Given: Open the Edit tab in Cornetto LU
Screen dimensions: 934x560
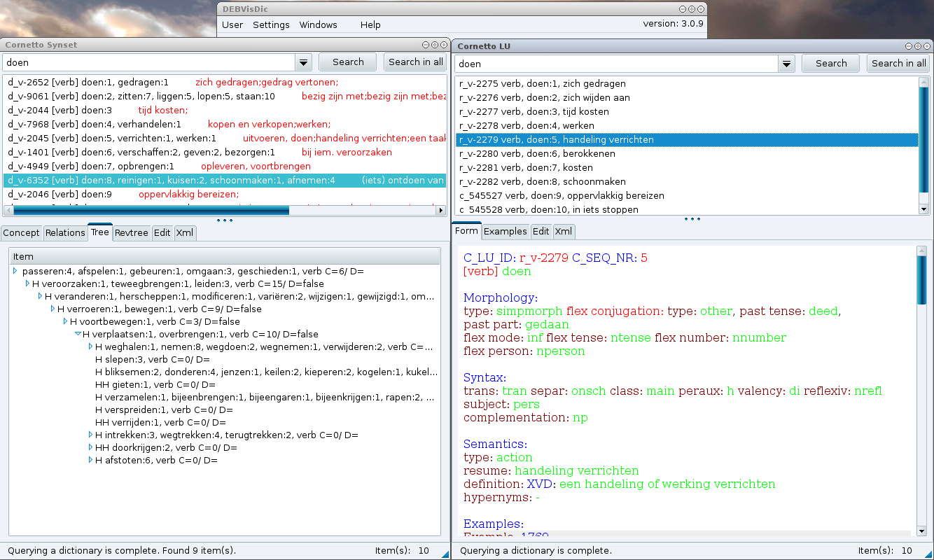Looking at the screenshot, I should click(541, 231).
